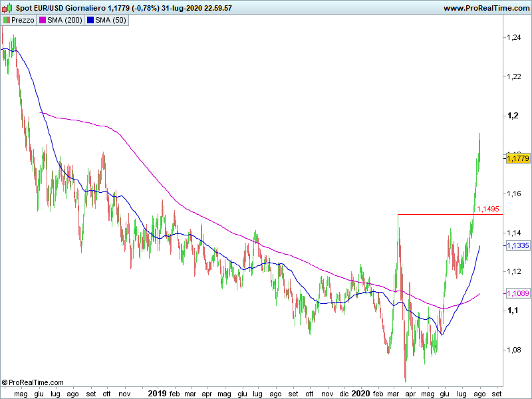
Task: Click the yellow 1,1779 current price label
Action: [517, 158]
